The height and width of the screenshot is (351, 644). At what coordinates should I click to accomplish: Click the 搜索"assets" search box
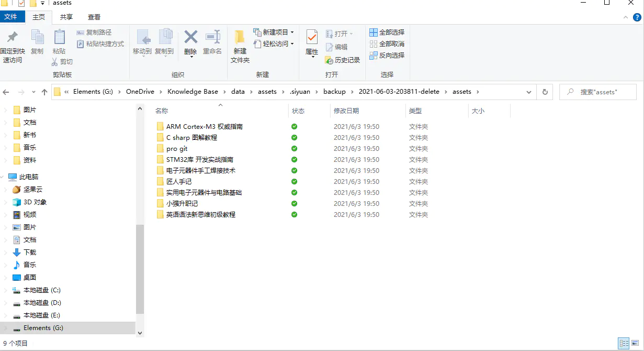(x=598, y=92)
